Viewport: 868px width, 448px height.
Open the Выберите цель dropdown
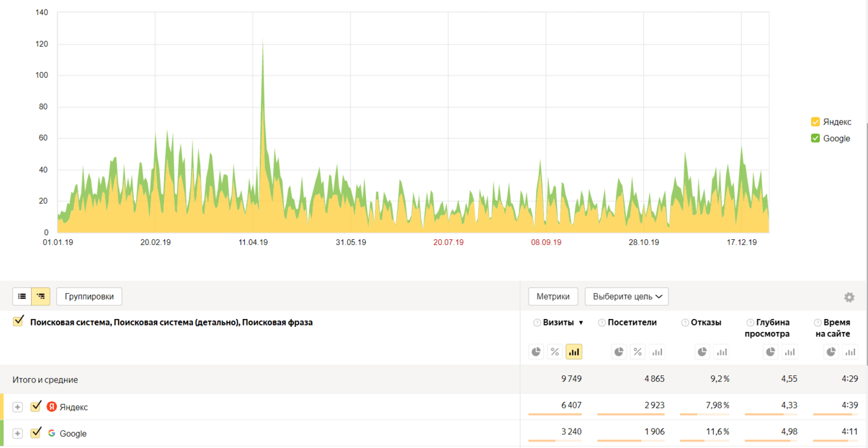click(x=626, y=296)
